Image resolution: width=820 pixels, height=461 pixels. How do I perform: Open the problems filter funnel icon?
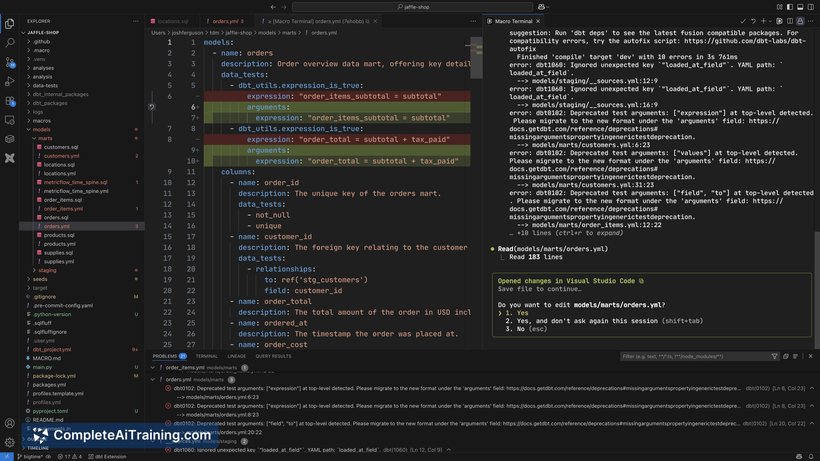pos(774,356)
